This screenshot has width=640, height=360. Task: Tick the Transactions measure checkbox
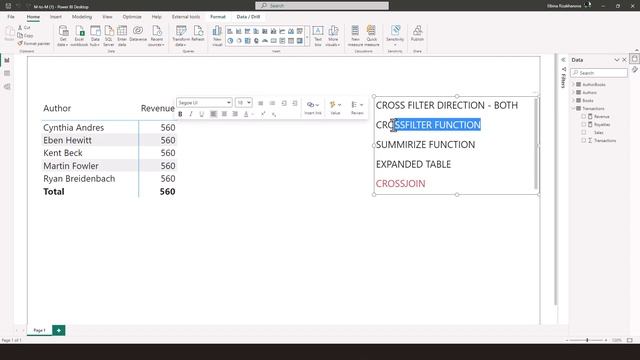click(x=583, y=140)
